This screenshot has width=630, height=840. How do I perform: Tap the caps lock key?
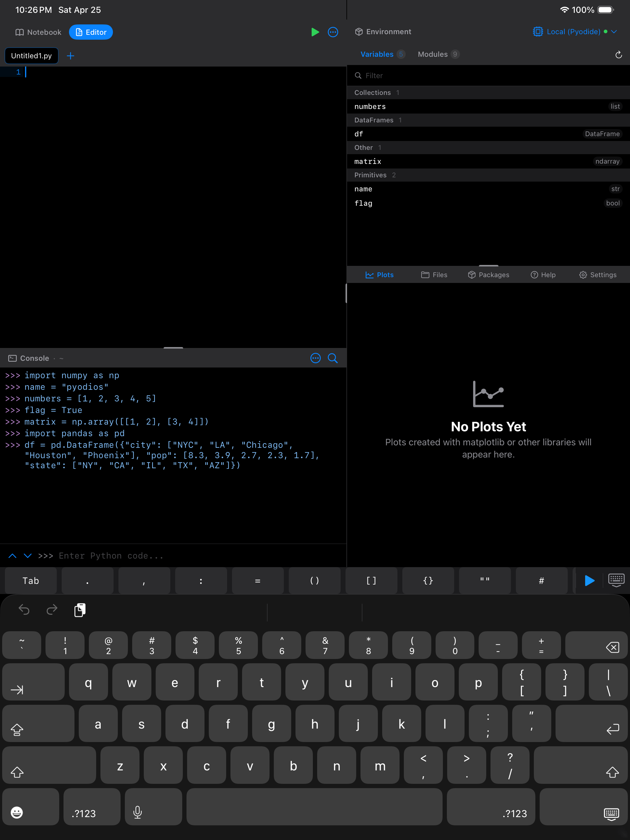pos(38,723)
